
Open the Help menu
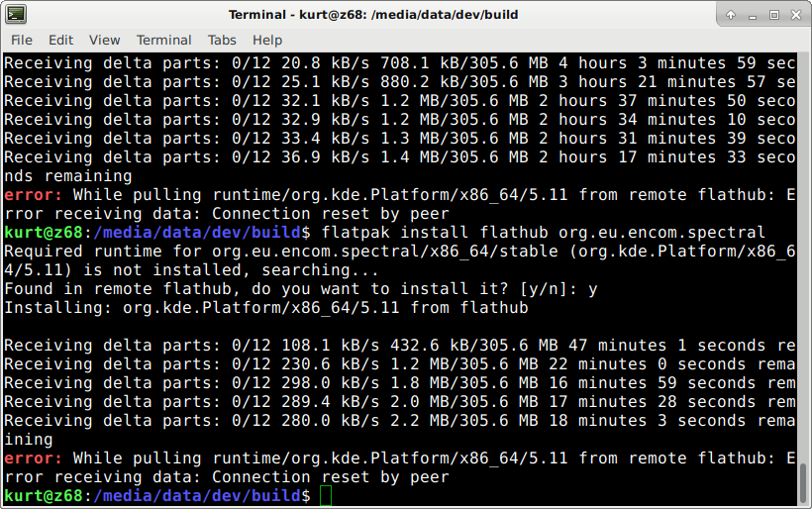point(267,40)
